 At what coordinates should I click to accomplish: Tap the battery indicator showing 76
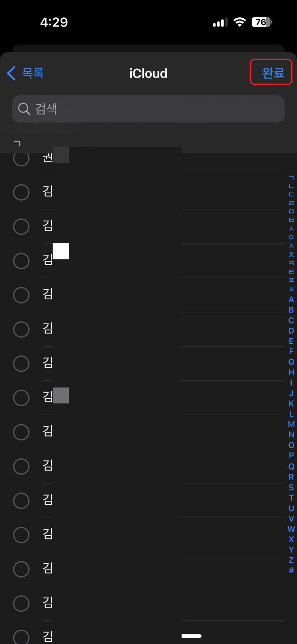pos(262,22)
